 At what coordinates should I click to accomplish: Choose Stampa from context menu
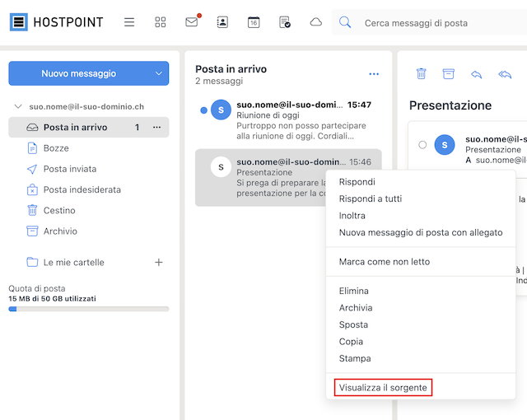[355, 358]
